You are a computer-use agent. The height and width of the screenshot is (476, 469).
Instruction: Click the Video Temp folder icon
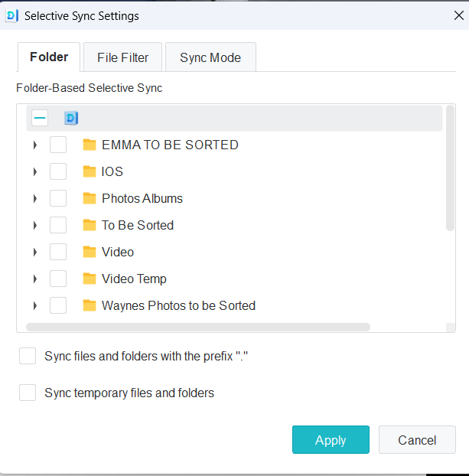coord(90,279)
